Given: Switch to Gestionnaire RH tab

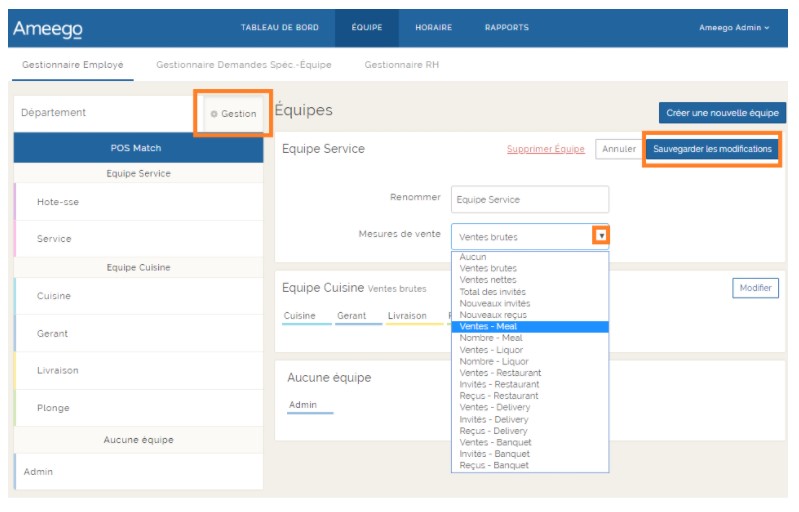Looking at the screenshot, I should click(x=401, y=65).
